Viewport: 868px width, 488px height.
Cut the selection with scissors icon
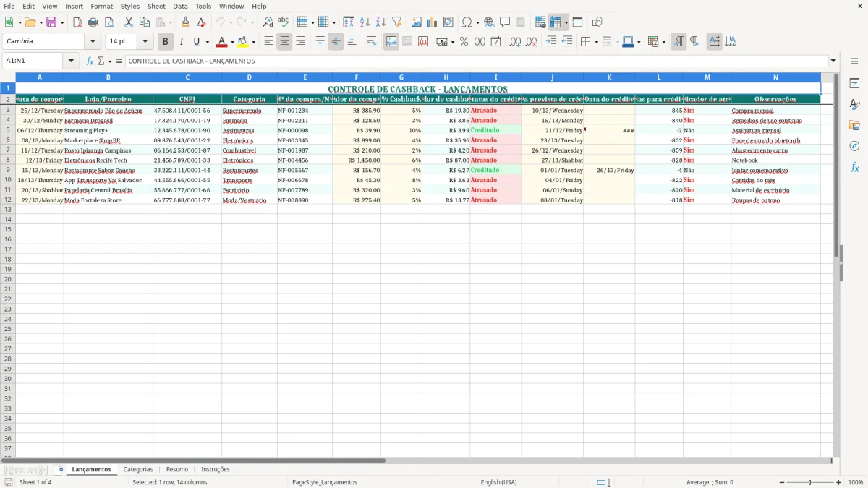tap(129, 22)
